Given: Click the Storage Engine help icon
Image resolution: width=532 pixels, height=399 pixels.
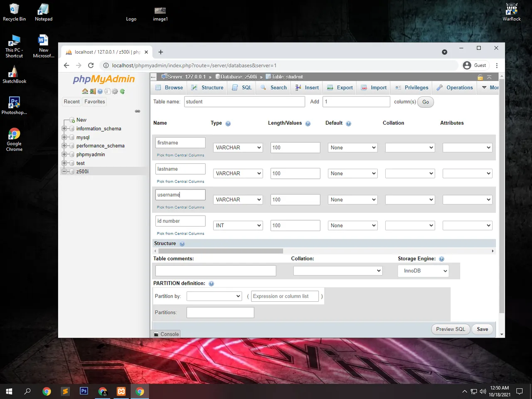Looking at the screenshot, I should (442, 259).
